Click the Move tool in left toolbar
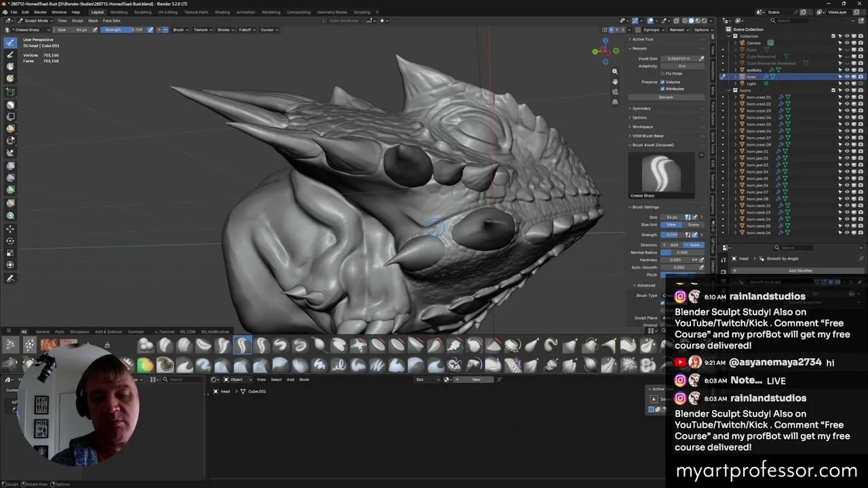The height and width of the screenshot is (488, 868). [x=10, y=228]
